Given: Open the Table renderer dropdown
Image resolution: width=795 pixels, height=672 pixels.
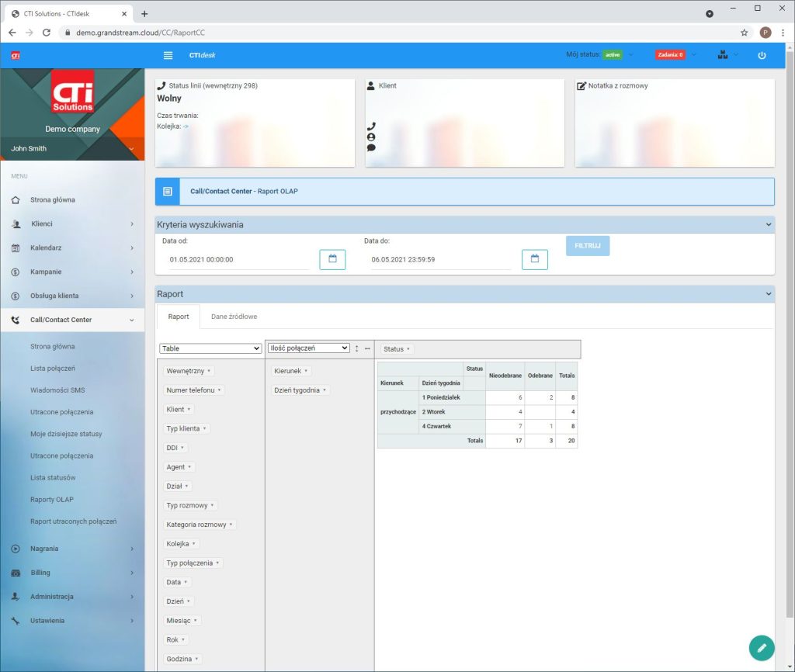Looking at the screenshot, I should coord(210,349).
